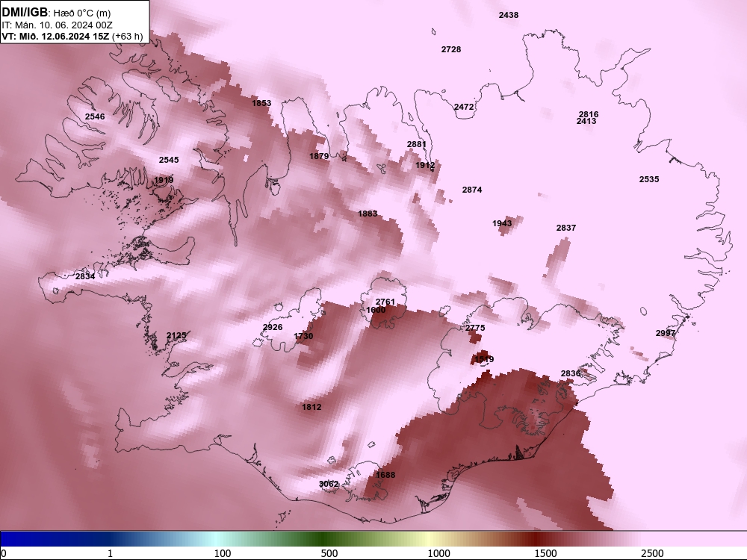Click the 2997 value label
The width and height of the screenshot is (747, 560).
(x=666, y=333)
